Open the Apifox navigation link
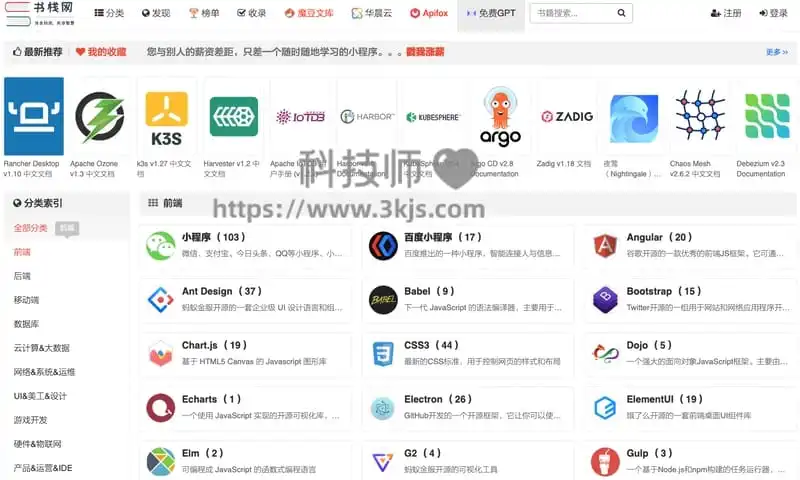Screen dimensions: 800x480 (429, 13)
